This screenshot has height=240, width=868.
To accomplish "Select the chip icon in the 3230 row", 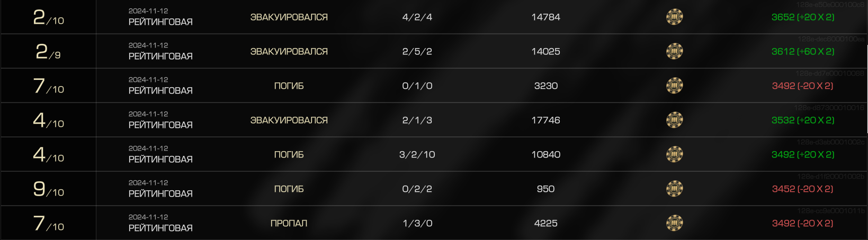I will pyautogui.click(x=674, y=86).
